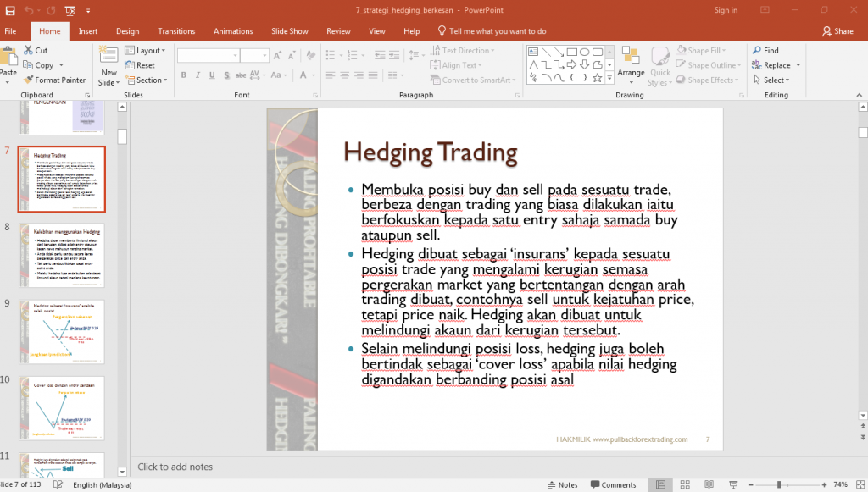Click the Find button
The height and width of the screenshot is (492, 868).
[x=765, y=50]
